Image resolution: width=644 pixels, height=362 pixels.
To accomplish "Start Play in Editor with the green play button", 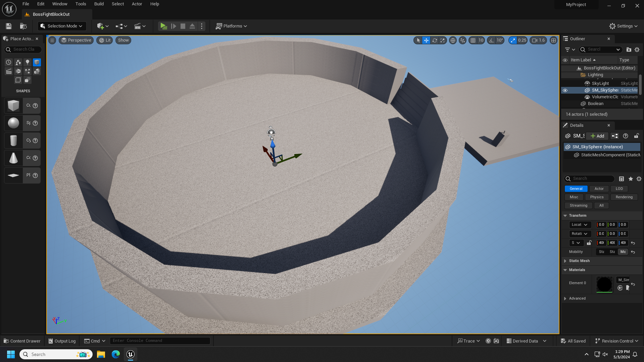I will pyautogui.click(x=163, y=26).
